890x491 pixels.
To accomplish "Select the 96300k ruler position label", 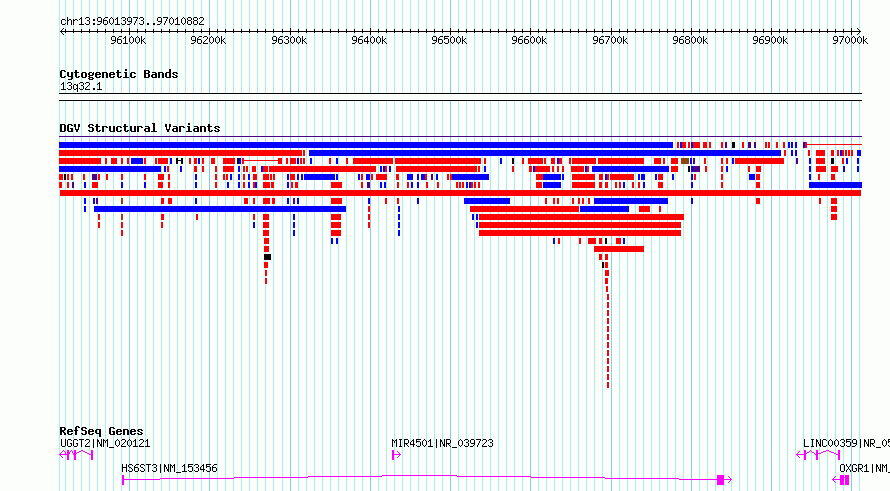I will 289,40.
